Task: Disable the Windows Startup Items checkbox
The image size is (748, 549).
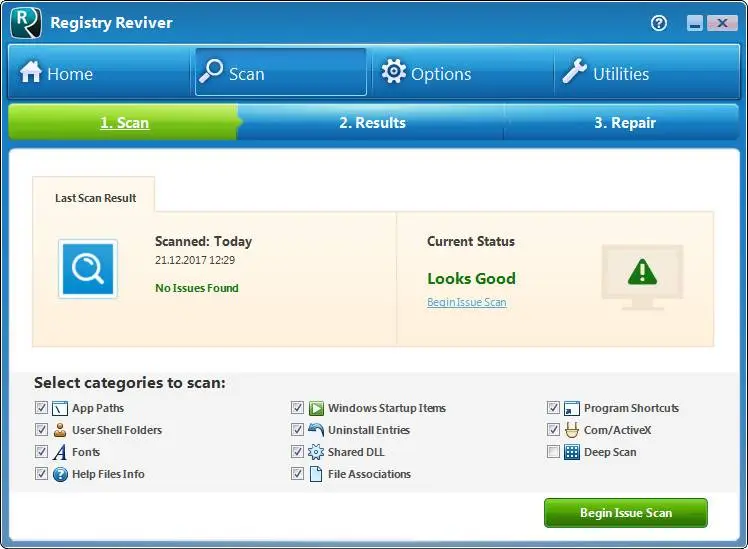Action: point(297,408)
